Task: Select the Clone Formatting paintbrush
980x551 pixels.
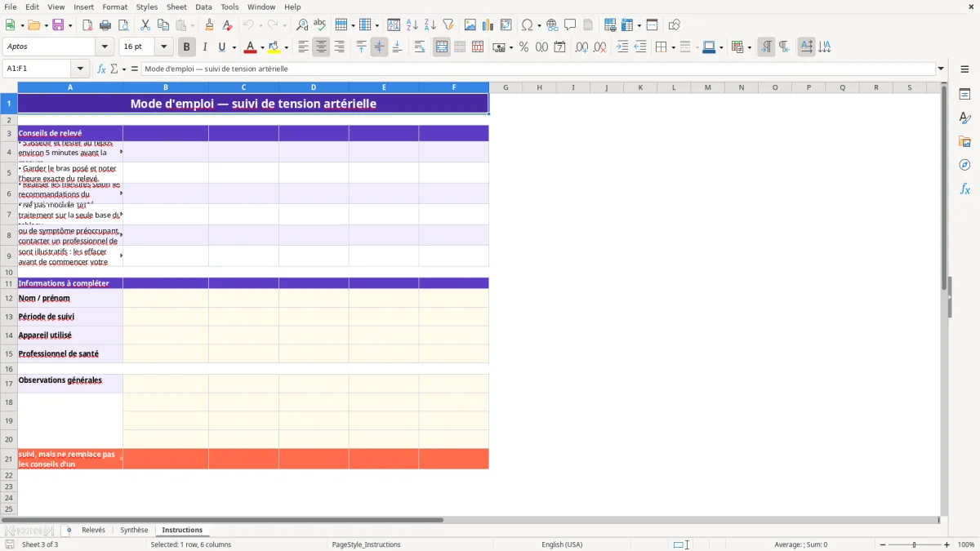Action: pos(209,25)
